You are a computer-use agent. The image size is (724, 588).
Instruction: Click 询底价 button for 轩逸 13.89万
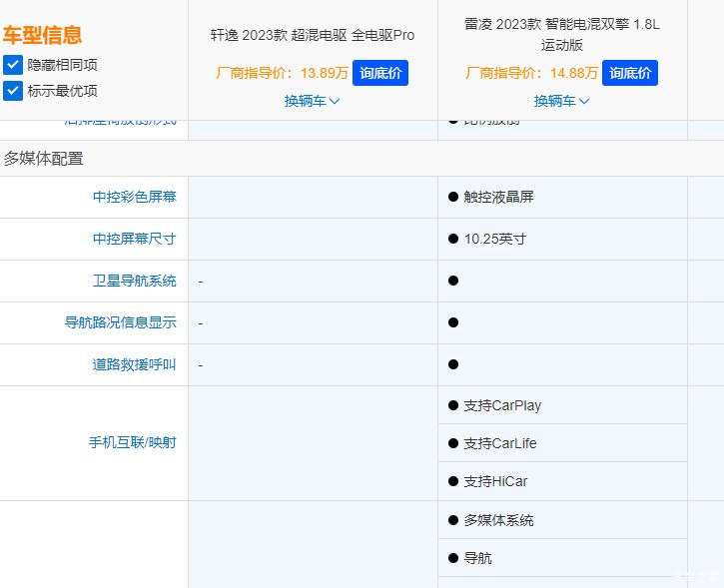pos(379,73)
